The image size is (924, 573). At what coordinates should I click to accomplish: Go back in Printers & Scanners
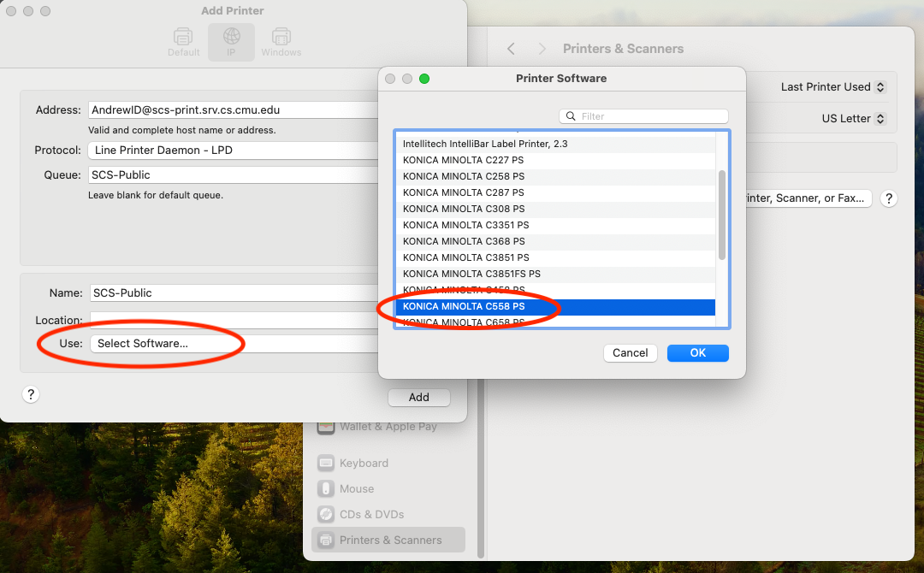tap(511, 49)
